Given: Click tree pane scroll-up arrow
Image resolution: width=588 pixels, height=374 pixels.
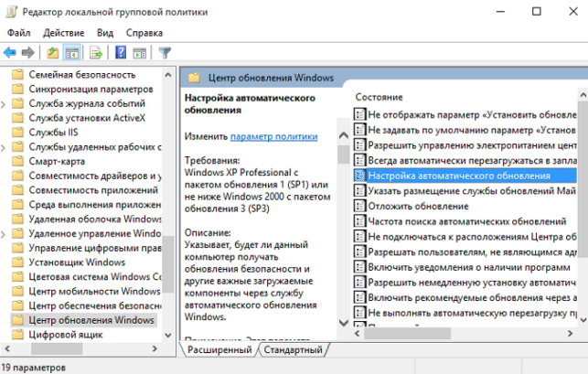Looking at the screenshot, I should click(168, 75).
